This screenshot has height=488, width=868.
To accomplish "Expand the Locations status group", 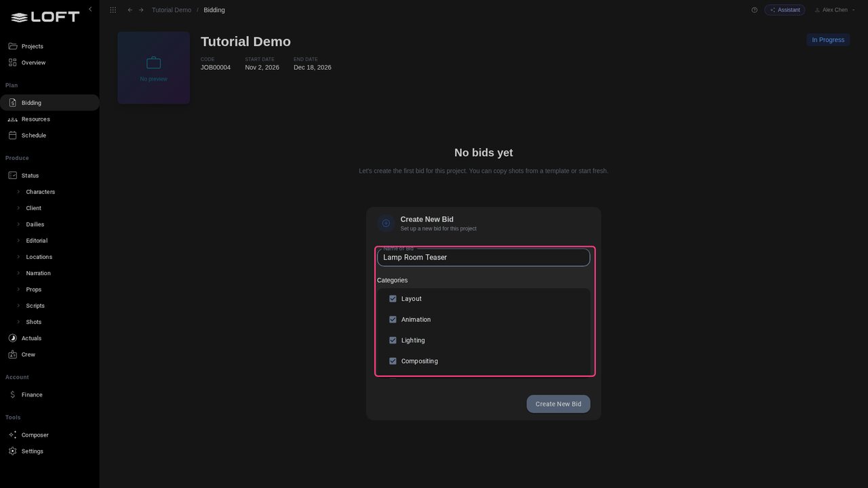I will (18, 257).
